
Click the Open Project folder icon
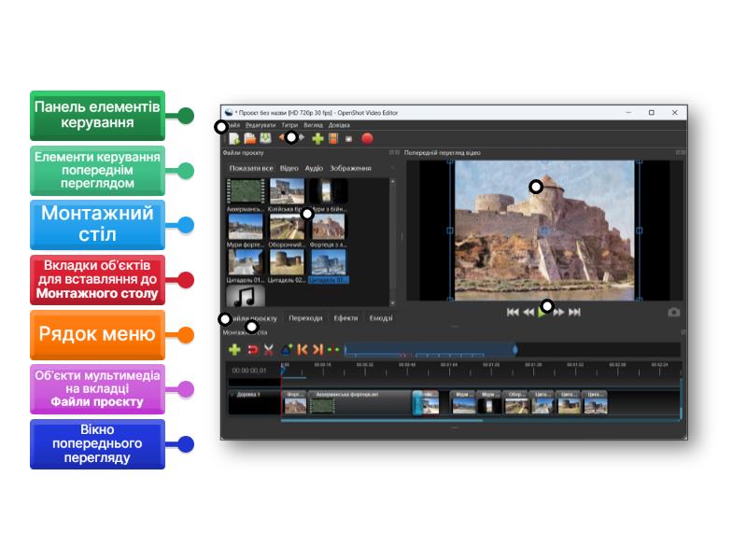pos(249,138)
